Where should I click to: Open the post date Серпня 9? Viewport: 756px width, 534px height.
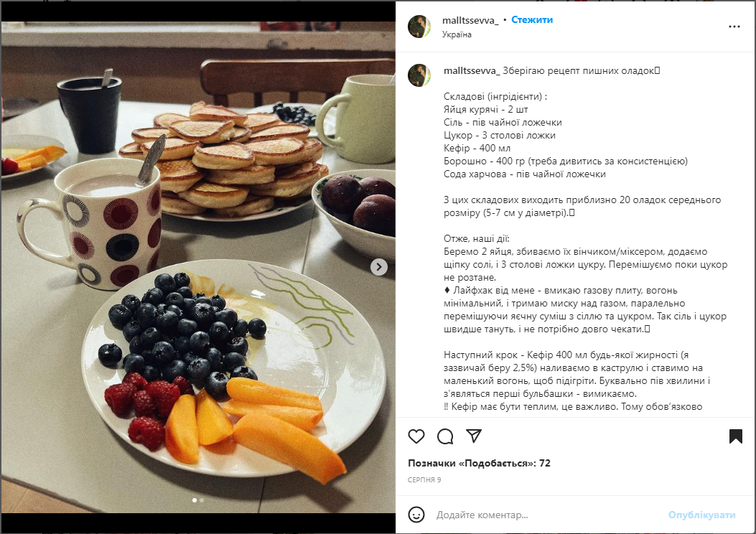pos(424,479)
